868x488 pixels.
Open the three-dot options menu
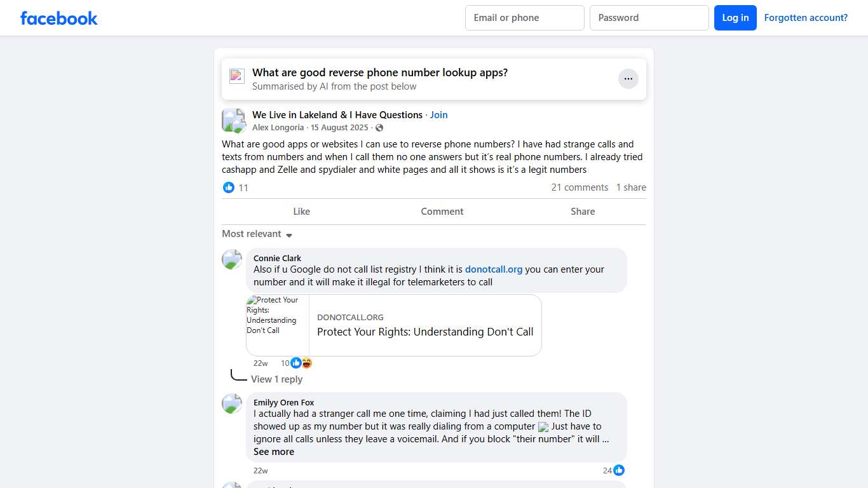click(628, 79)
